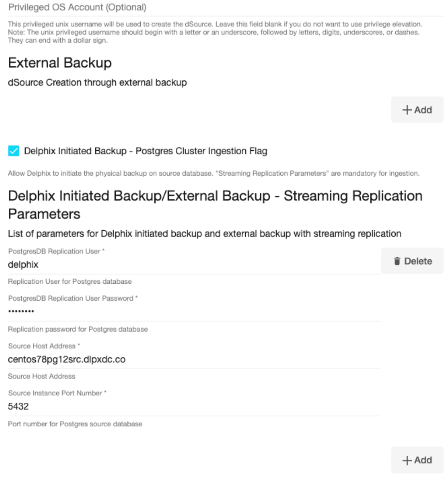This screenshot has height=478, width=448.
Task: Click the External Backup heading
Action: coord(60,63)
